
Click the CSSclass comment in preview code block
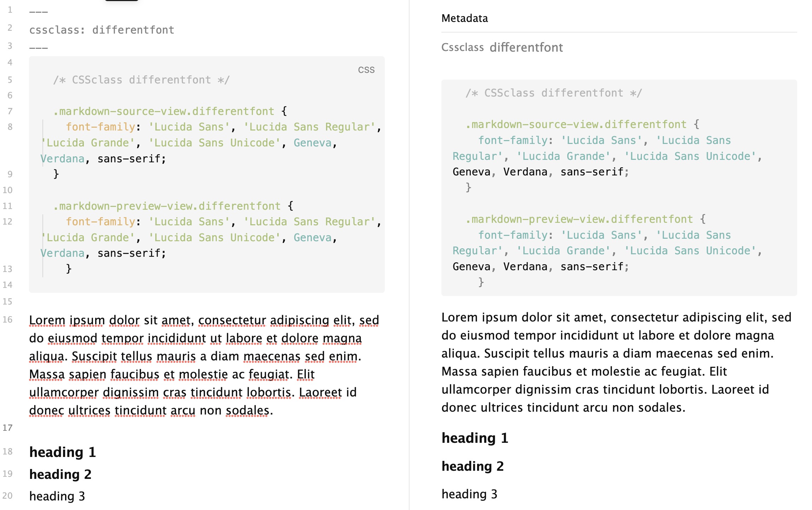pos(553,93)
